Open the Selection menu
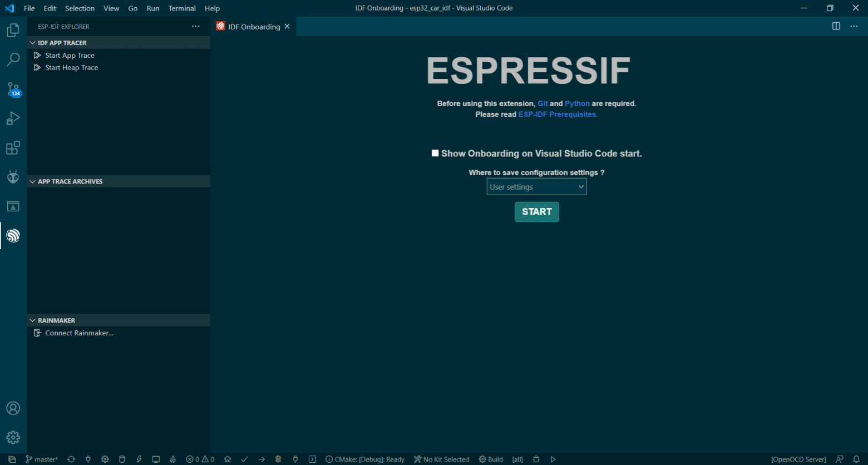 pos(80,8)
